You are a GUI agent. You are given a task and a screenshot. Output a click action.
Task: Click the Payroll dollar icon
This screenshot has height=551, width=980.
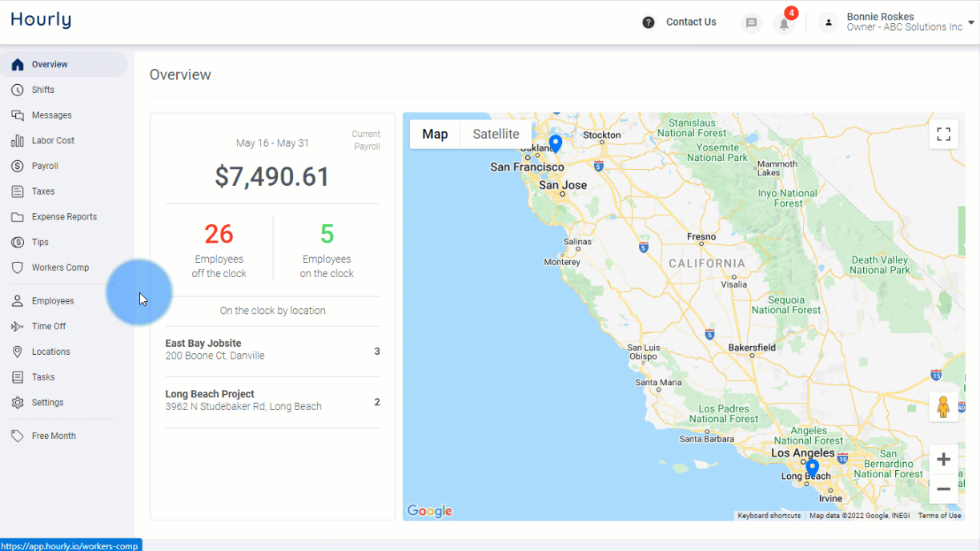coord(18,166)
